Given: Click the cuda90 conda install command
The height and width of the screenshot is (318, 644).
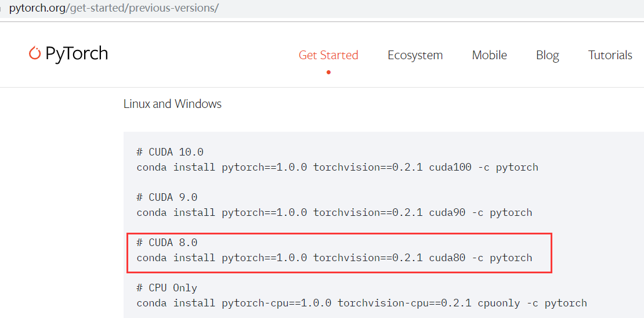Looking at the screenshot, I should coord(334,213).
